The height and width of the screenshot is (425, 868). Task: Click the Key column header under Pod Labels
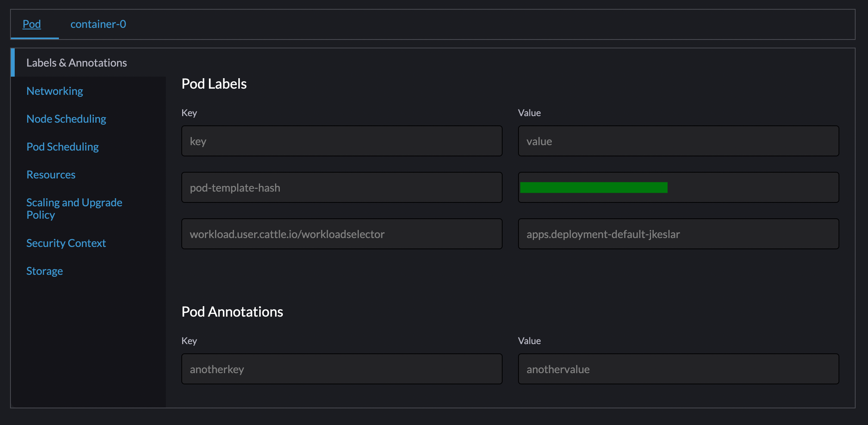tap(189, 113)
